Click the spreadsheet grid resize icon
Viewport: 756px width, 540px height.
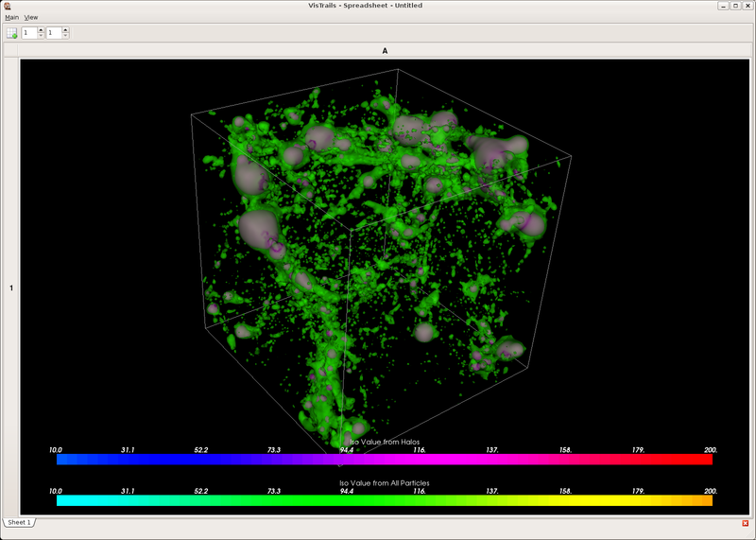click(x=12, y=33)
